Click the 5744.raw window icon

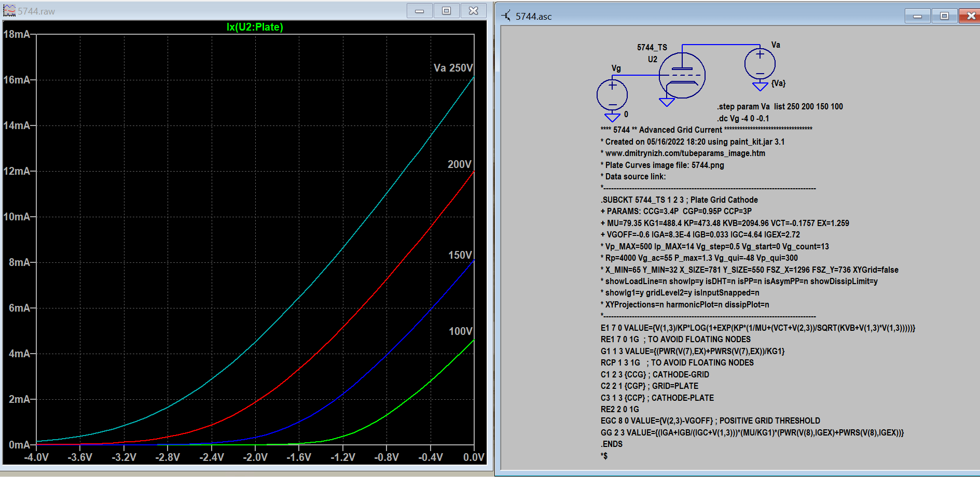9,11
